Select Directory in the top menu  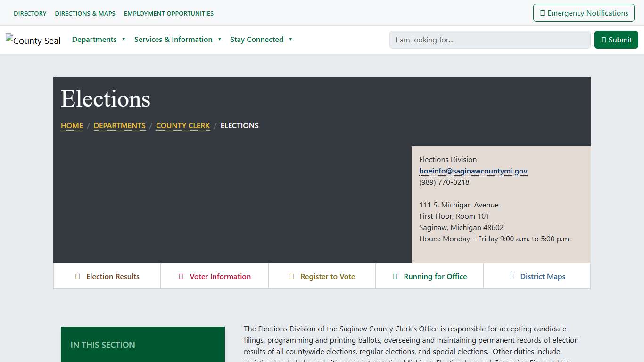pos(30,13)
